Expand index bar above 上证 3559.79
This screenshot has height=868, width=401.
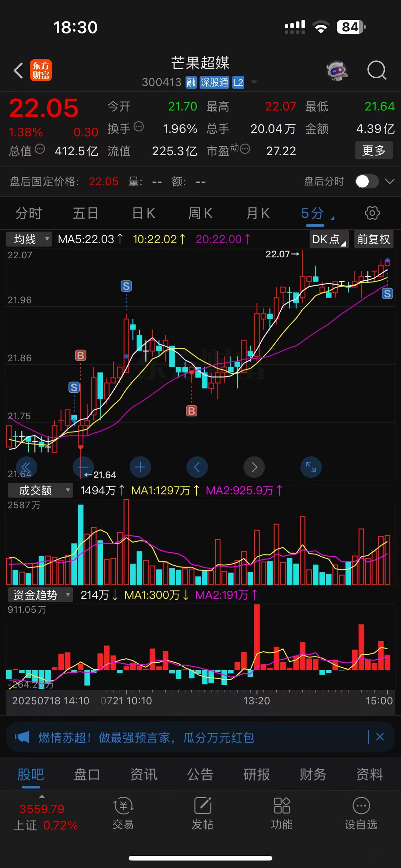coord(42,797)
